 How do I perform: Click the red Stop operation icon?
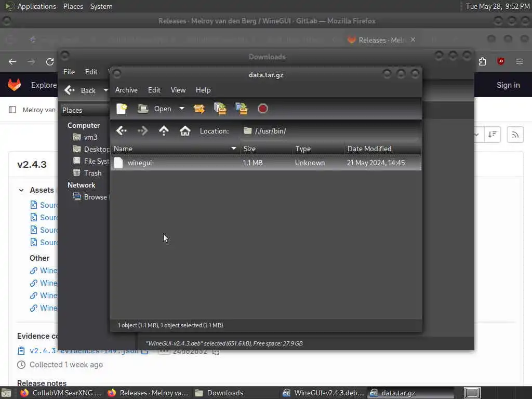262,109
